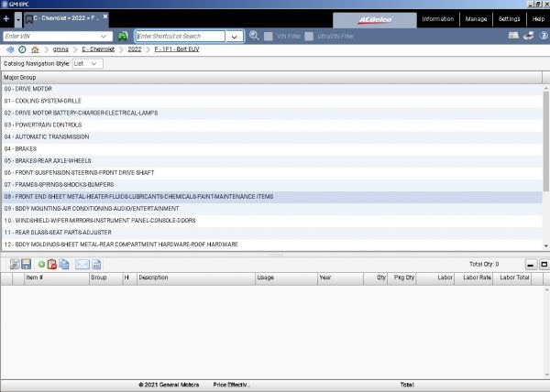Go to home with the house icon
The height and width of the screenshot is (392, 550).
[35, 49]
